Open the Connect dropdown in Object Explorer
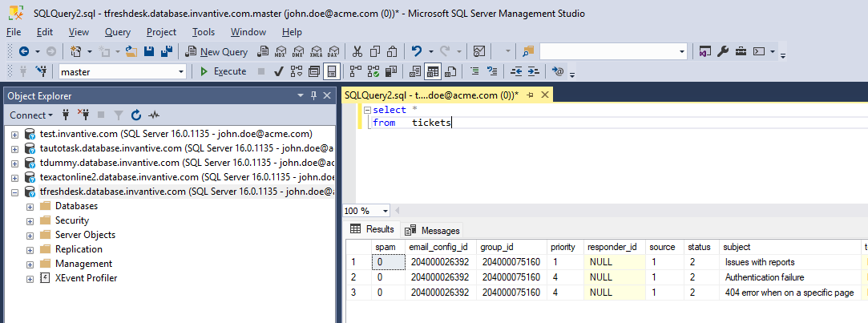Screen dimensions: 868x323 [31, 115]
